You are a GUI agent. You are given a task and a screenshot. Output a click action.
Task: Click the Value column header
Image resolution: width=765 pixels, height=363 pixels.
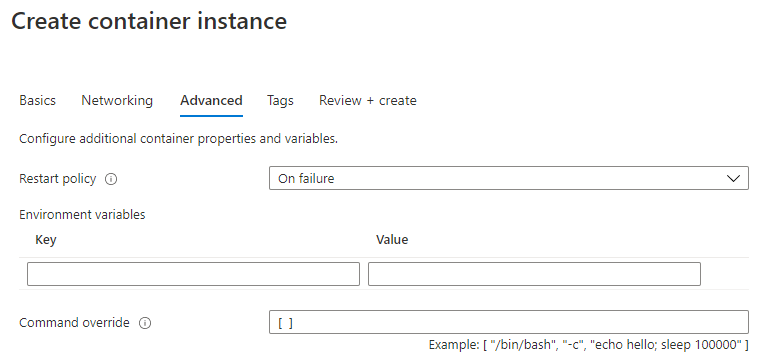(392, 240)
